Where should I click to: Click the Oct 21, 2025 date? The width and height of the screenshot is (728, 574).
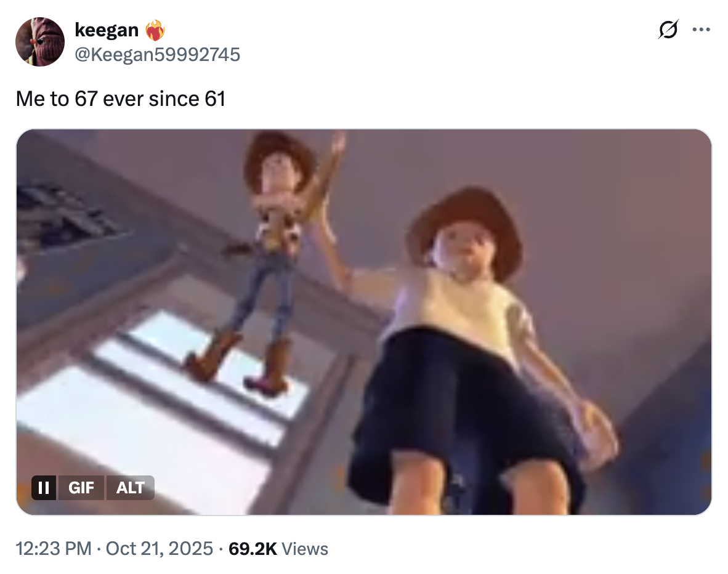[x=160, y=549]
